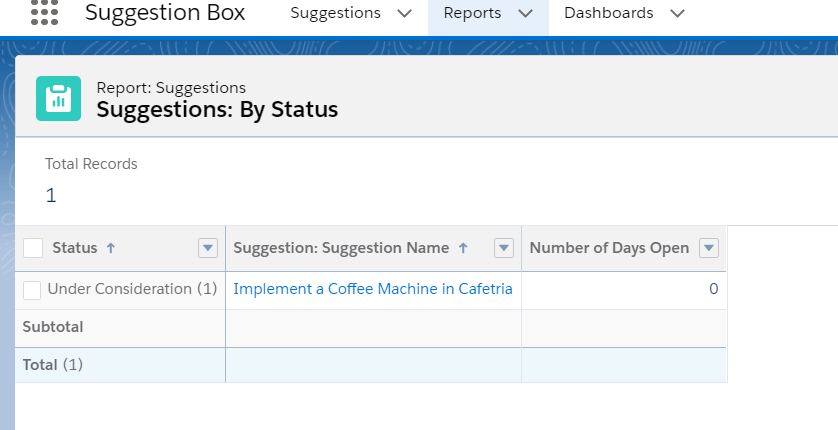This screenshot has width=838, height=430.
Task: Open Number of Days Open column dropdown
Action: click(709, 248)
